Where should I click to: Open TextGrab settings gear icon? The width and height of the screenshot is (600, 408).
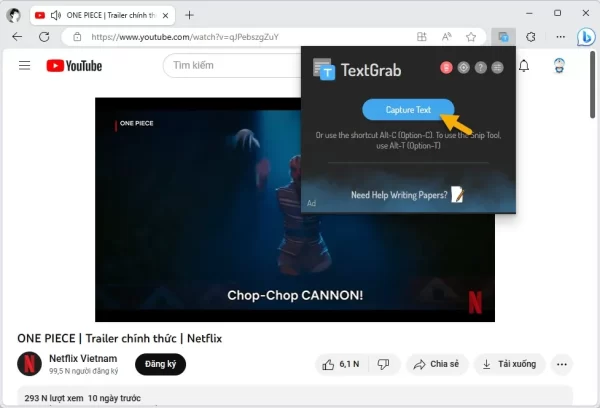click(x=463, y=68)
